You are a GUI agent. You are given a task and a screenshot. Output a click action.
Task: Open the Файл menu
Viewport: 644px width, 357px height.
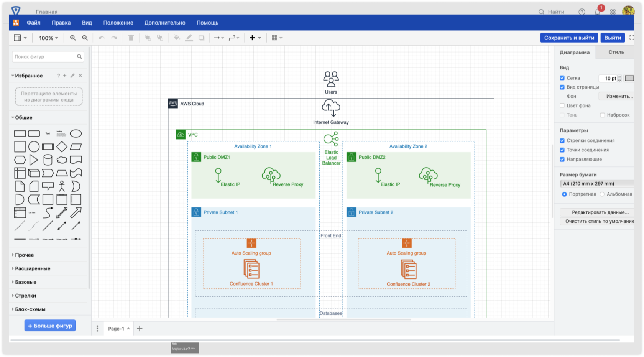tap(34, 23)
